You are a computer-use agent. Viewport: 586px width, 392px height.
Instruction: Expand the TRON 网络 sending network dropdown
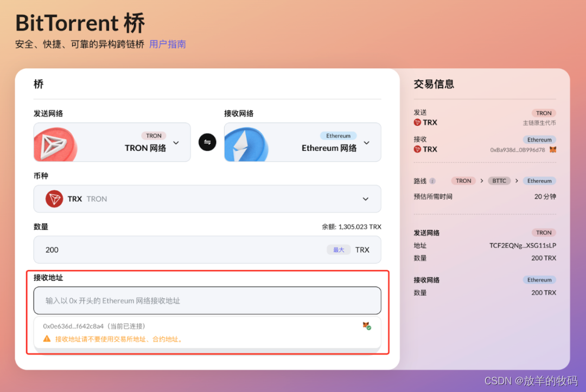point(112,142)
